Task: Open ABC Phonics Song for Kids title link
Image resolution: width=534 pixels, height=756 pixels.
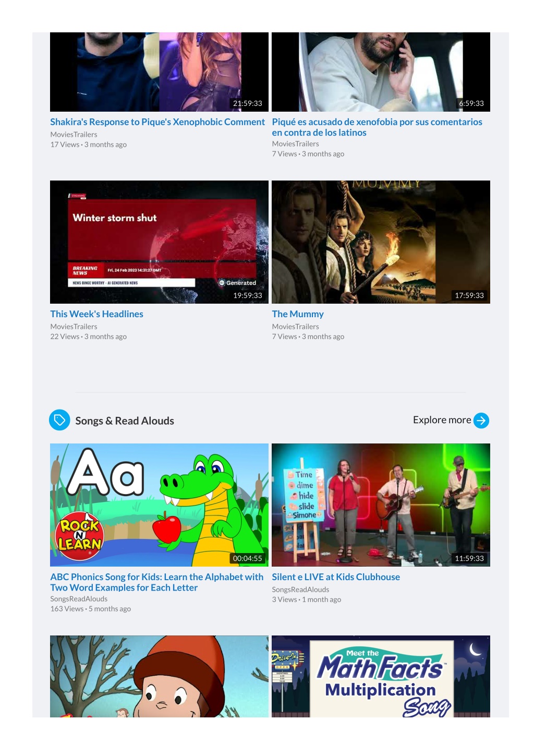Action: coord(157,582)
